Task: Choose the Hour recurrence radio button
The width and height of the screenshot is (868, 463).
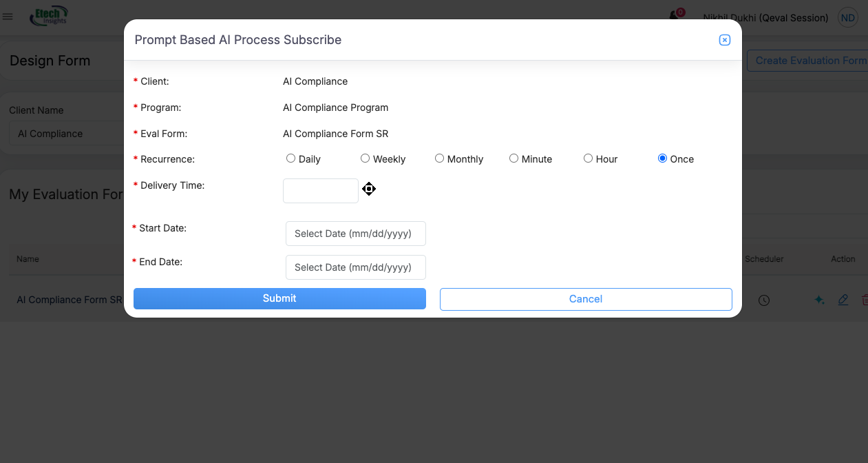Action: pyautogui.click(x=588, y=158)
